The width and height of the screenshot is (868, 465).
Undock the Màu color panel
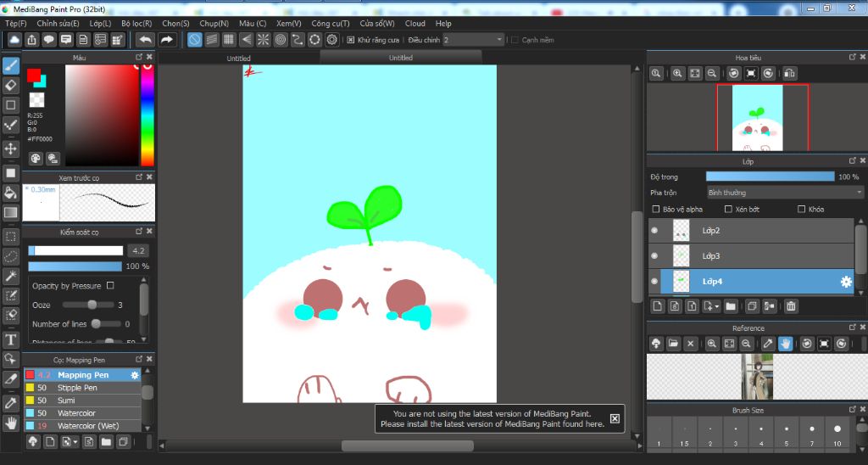tap(139, 57)
